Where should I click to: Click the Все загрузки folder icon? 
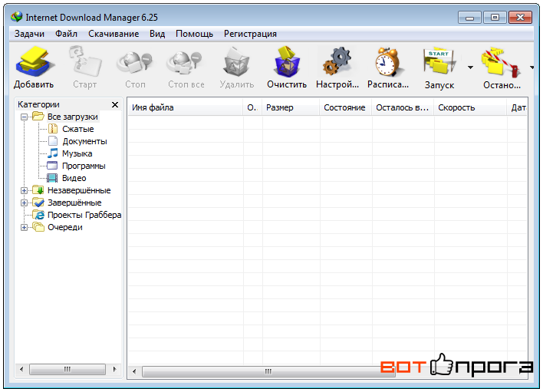pos(38,117)
